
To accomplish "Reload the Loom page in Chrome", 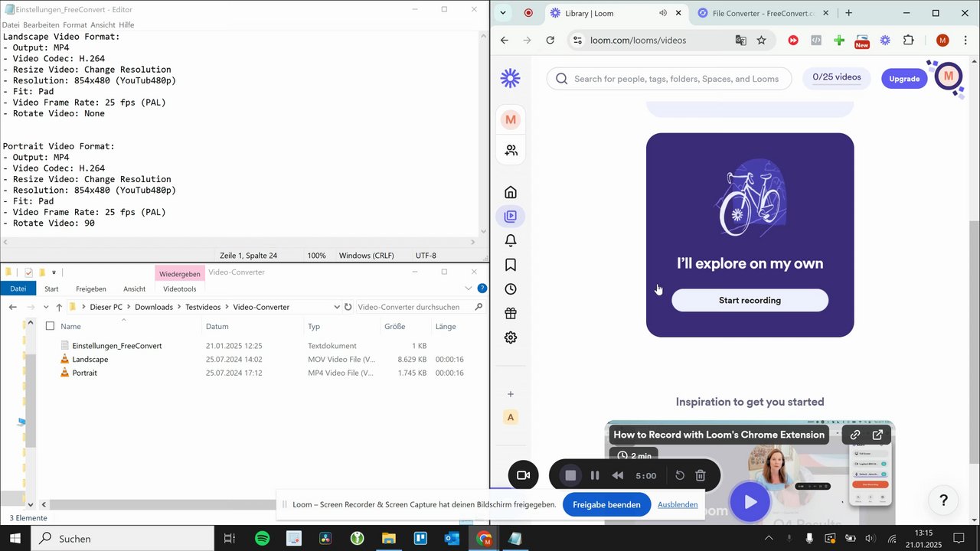I will tap(550, 41).
